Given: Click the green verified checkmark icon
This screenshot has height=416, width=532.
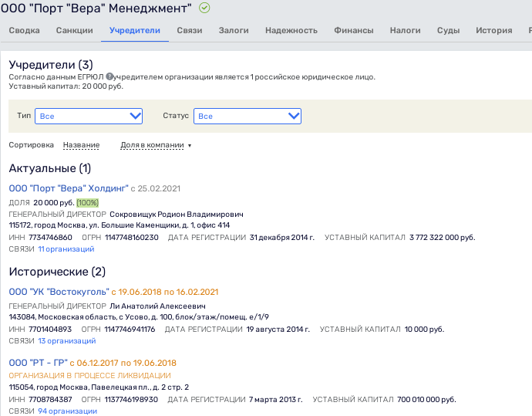Looking at the screenshot, I should tap(204, 8).
